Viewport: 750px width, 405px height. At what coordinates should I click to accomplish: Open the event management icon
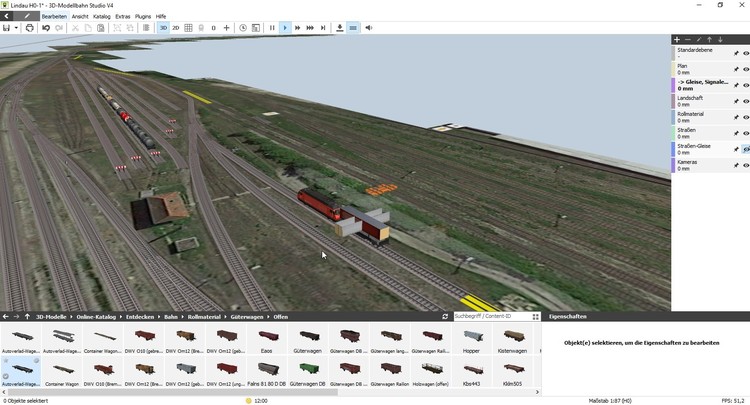coord(256,28)
